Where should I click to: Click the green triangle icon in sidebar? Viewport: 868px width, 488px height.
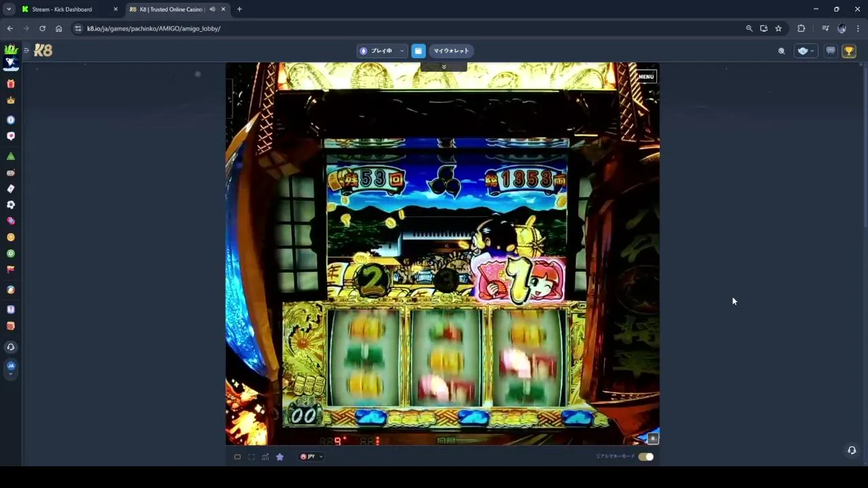[x=10, y=156]
